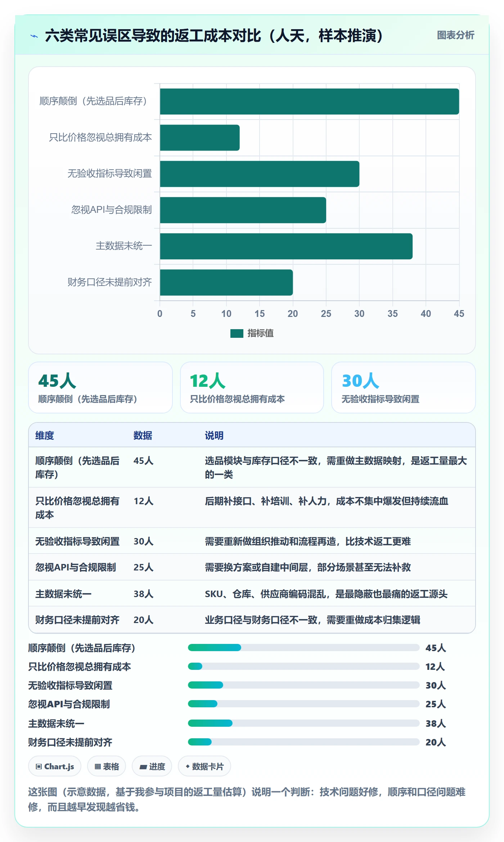Screen dimensions: 504x842
Task: Click the chart bar for 只比价格忽视总拥有成本
Action: [x=200, y=138]
